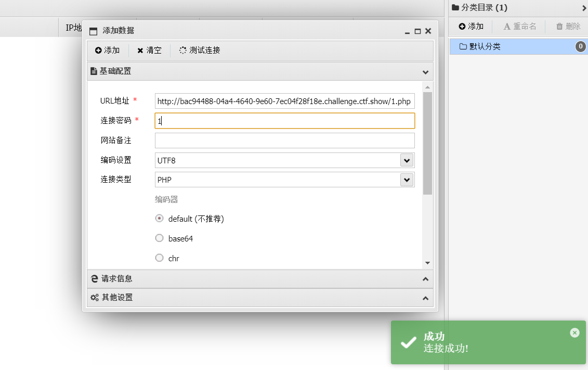Click the IP地 column header in the background table
Screen dimensions: 588x370
click(x=73, y=28)
